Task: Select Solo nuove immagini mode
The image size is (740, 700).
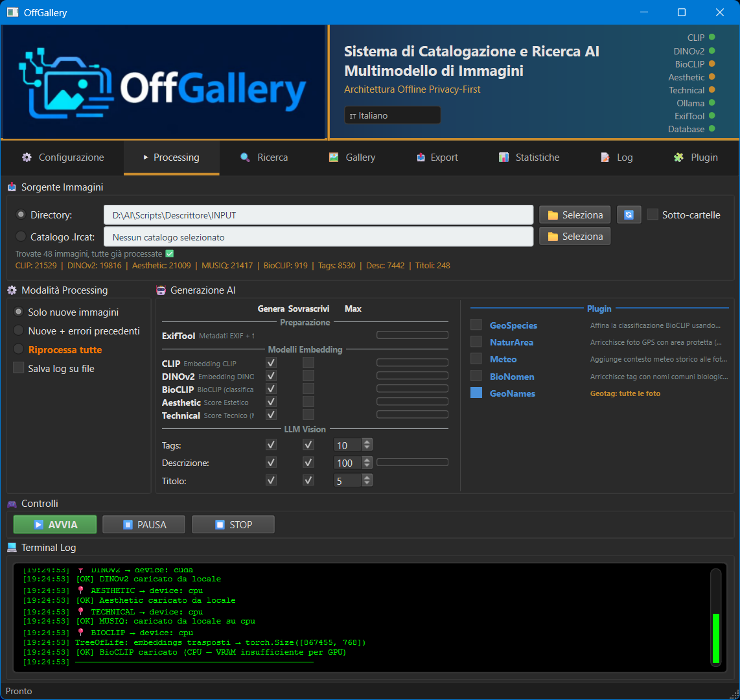Action: (18, 312)
